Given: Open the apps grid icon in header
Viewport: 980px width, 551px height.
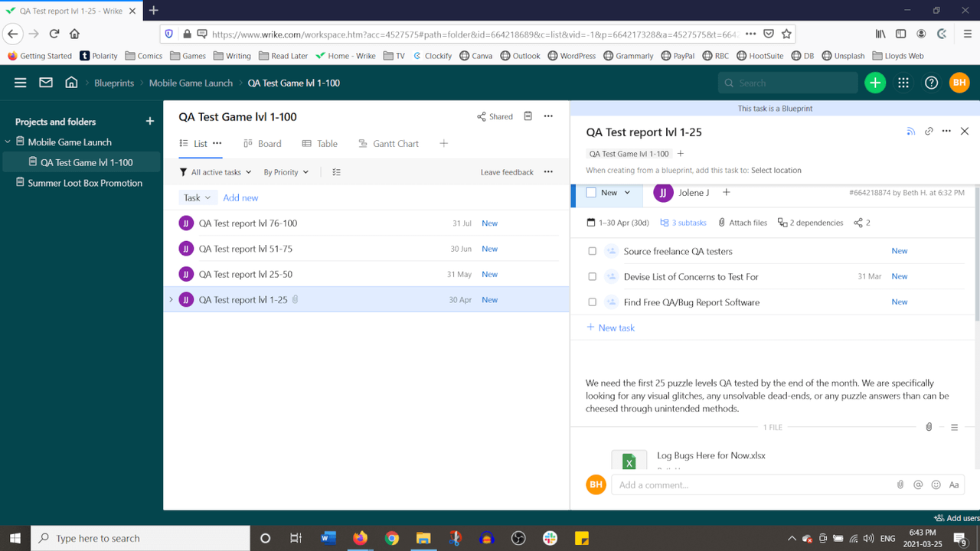Looking at the screenshot, I should click(x=903, y=83).
